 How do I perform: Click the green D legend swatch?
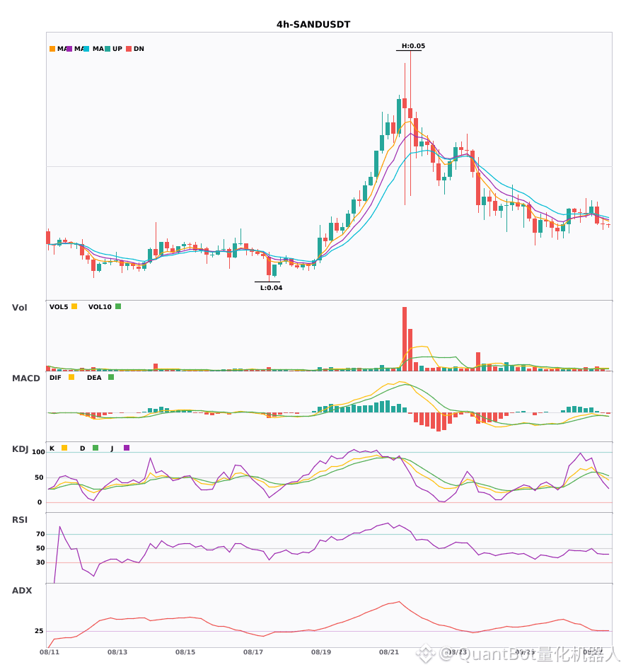95,448
